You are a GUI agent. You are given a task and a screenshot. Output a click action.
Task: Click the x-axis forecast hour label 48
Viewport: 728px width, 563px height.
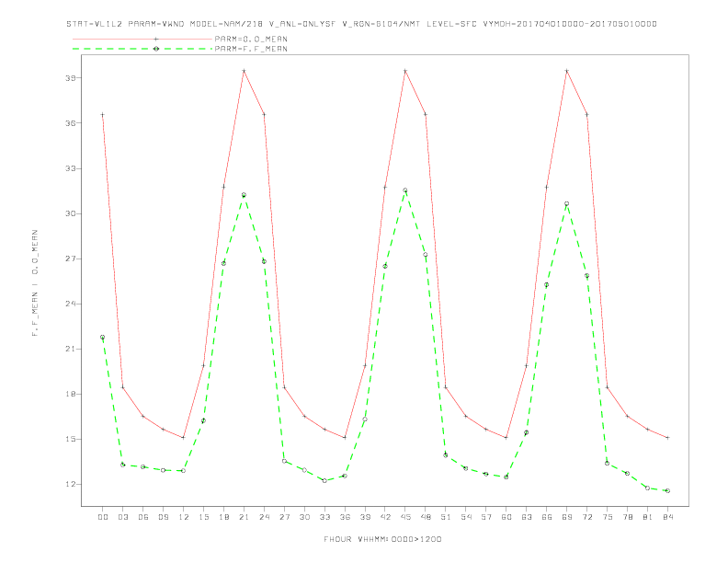point(426,517)
